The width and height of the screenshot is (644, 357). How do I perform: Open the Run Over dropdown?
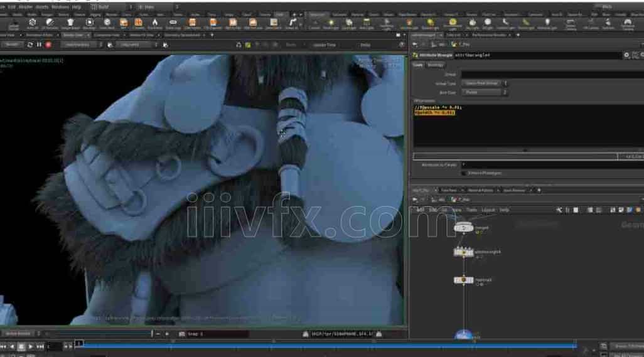[x=484, y=93]
